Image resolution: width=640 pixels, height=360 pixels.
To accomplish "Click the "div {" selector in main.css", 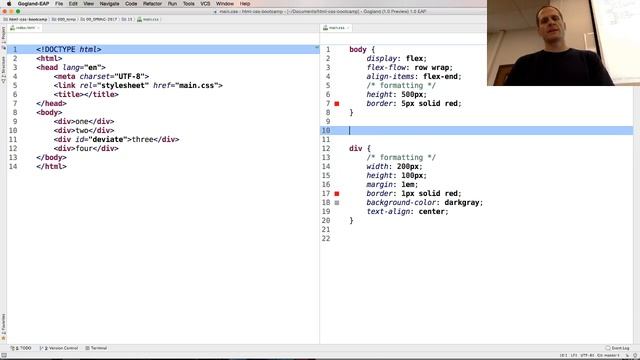I will pos(360,149).
